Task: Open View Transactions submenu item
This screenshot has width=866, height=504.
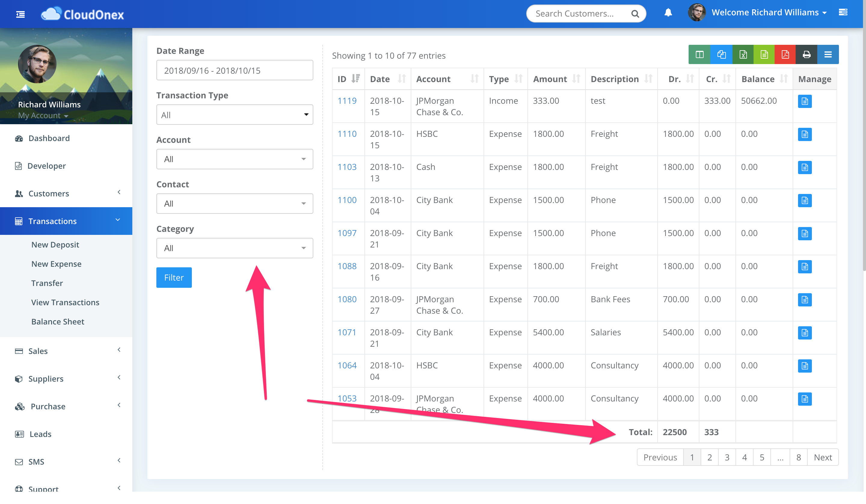Action: (65, 303)
